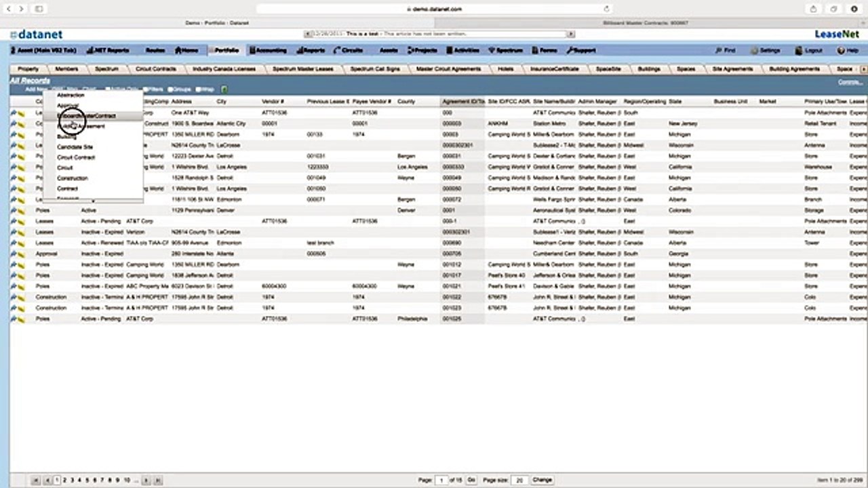The height and width of the screenshot is (488, 868).
Task: Reload page in Safari address bar
Action: tap(606, 9)
